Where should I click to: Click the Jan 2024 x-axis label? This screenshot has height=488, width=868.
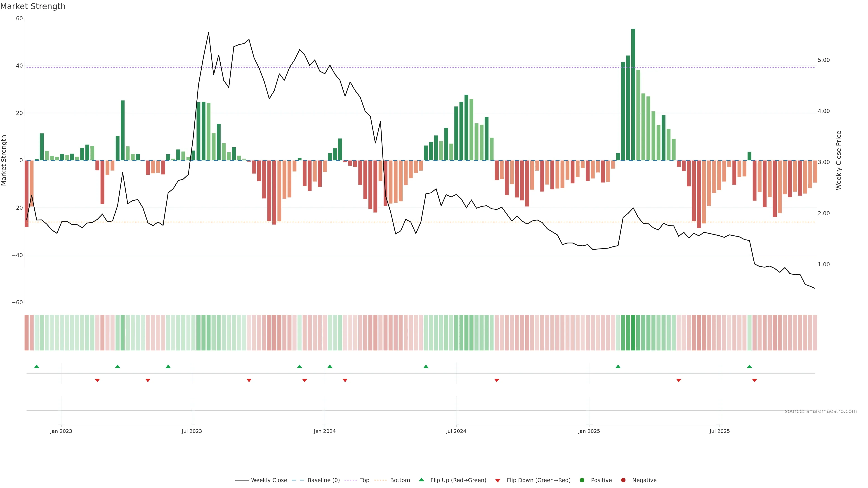[x=325, y=431]
